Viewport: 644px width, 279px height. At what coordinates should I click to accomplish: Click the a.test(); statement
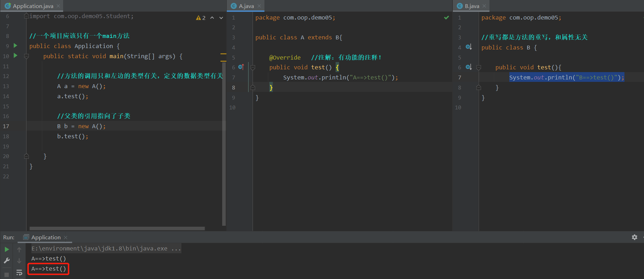(x=73, y=96)
